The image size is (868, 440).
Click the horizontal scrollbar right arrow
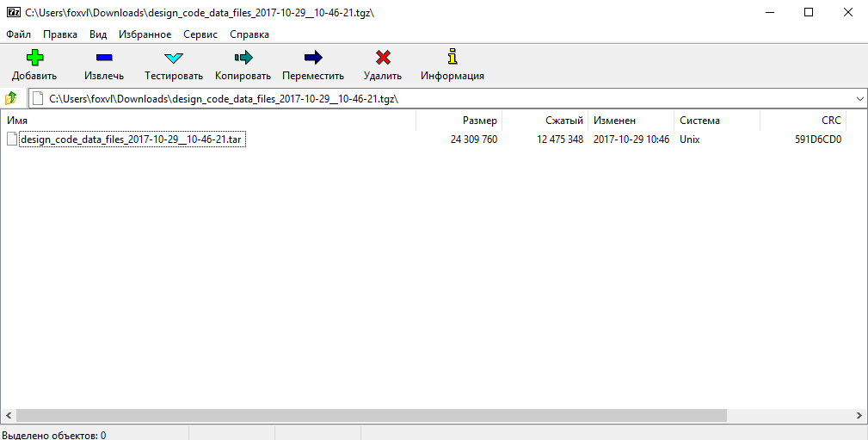859,415
